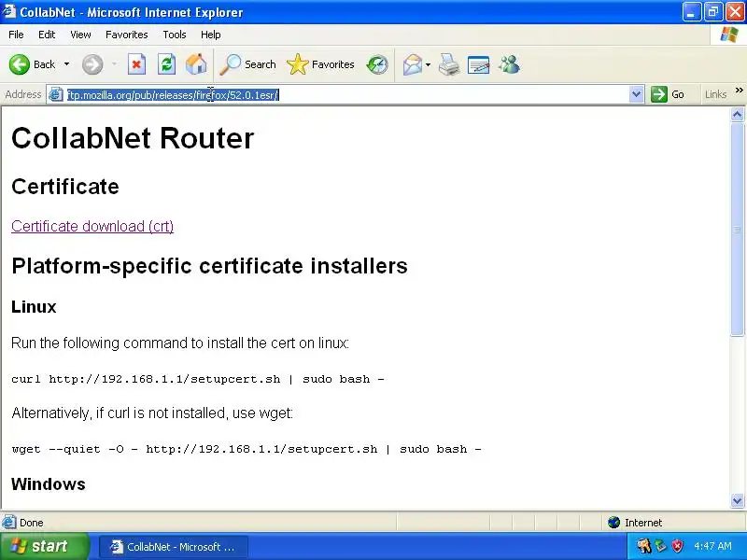Click the Back navigation button
Viewport: 747px width, 560px height.
[32, 64]
